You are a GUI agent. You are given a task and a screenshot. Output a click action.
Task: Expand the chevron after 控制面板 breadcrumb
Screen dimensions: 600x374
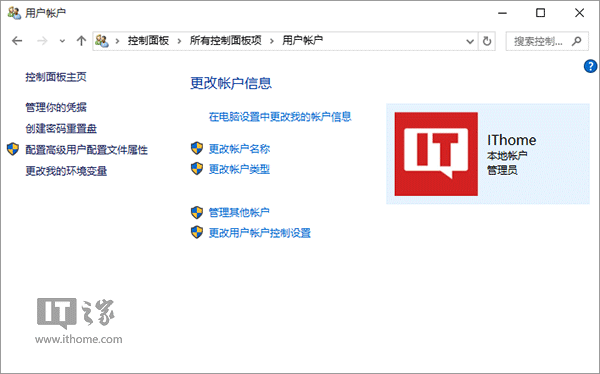tap(179, 41)
